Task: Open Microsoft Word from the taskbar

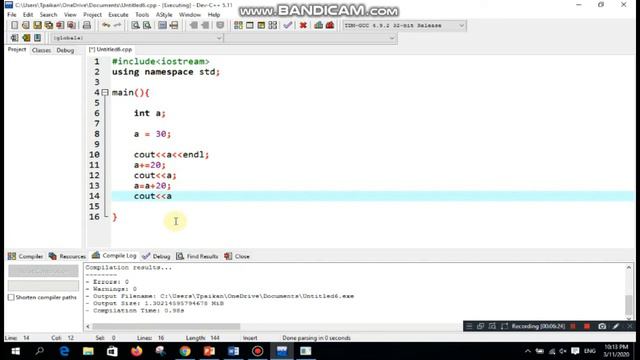Action: pos(233,351)
